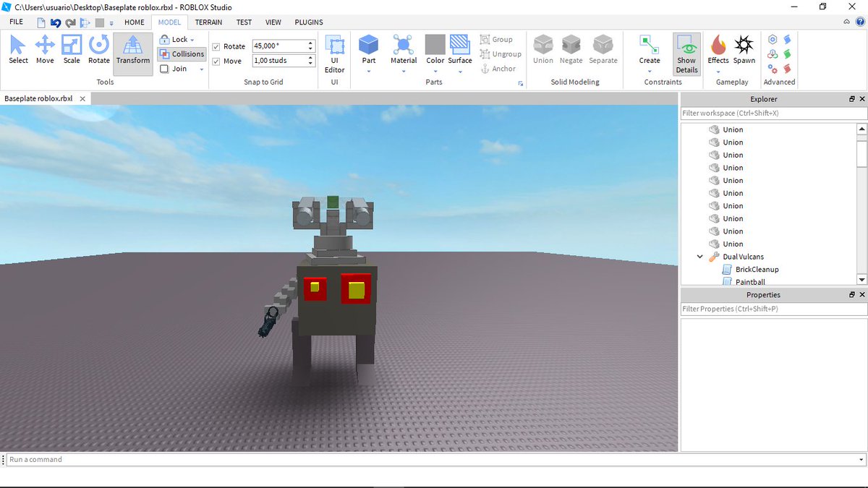The height and width of the screenshot is (488, 868).
Task: Click the green script icon in Advanced
Action: coord(787,54)
